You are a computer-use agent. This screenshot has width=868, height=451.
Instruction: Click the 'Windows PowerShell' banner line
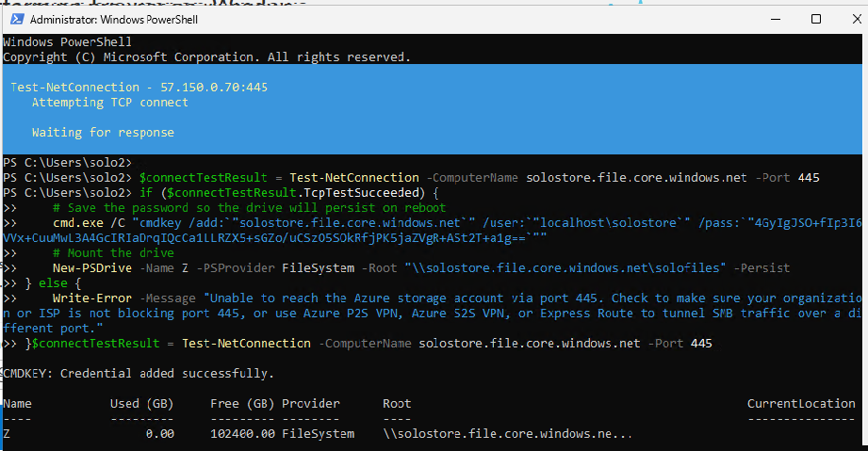(67, 42)
